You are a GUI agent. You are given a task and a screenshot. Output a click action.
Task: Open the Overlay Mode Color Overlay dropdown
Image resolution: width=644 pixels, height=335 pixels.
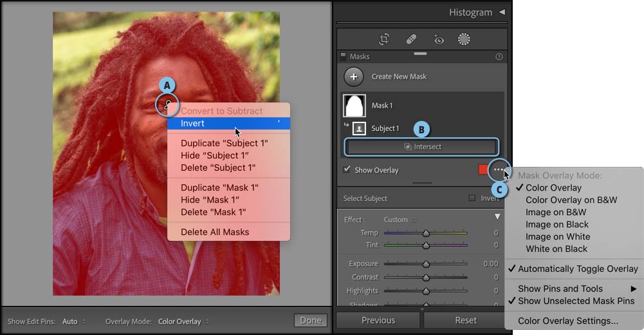point(183,321)
